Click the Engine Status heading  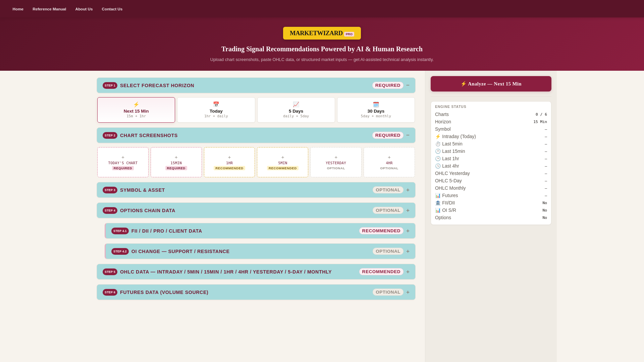click(450, 107)
